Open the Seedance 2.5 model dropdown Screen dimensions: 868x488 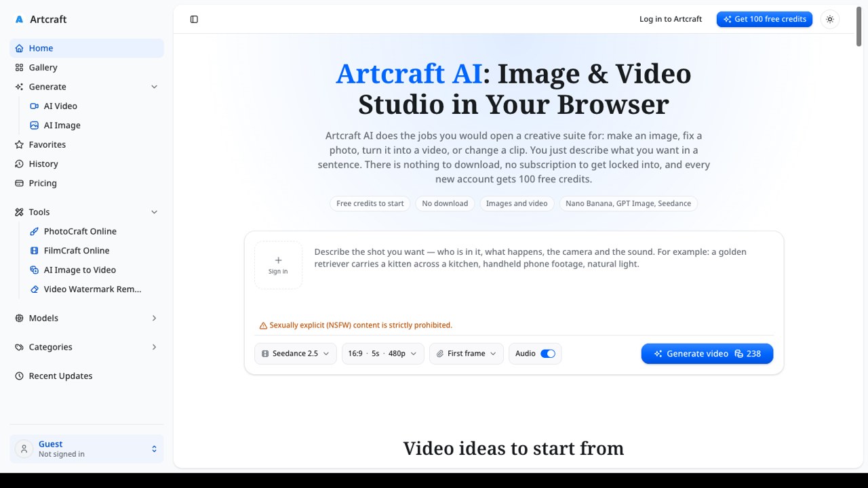coord(295,354)
